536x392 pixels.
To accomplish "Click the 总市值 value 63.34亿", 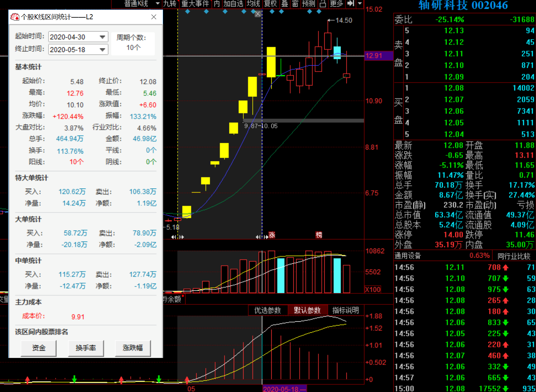I will pyautogui.click(x=449, y=215).
